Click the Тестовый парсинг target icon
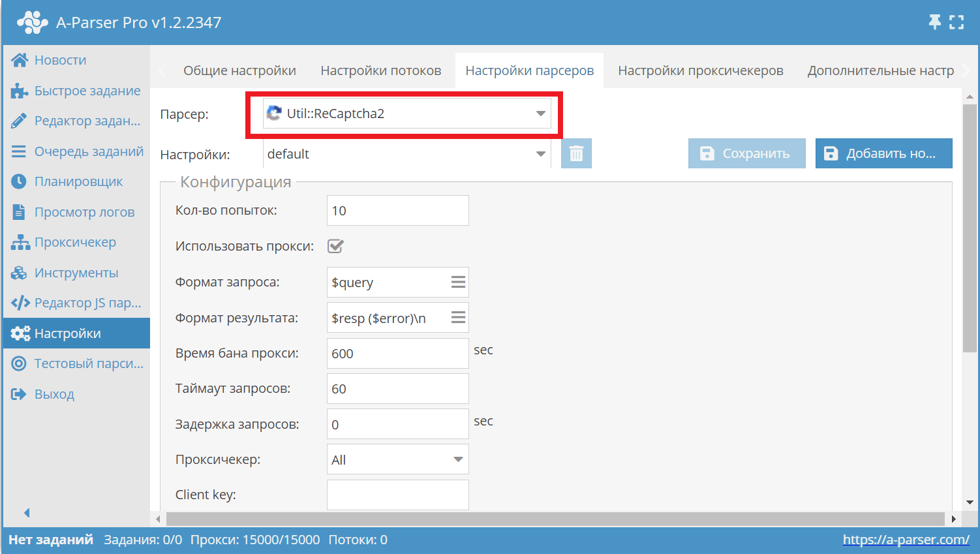This screenshot has width=980, height=554. click(x=19, y=363)
